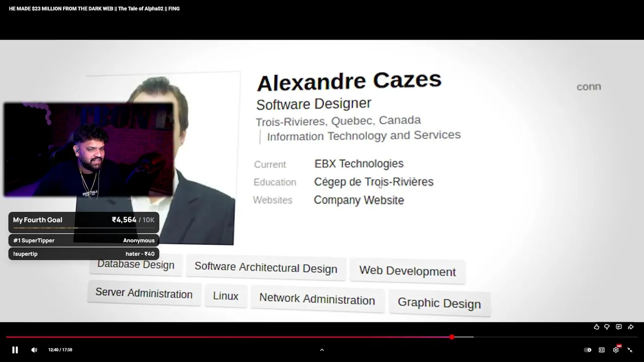Viewport: 644px width, 362px height.
Task: Click the 'Software Architectural Design' skill tag
Action: coord(266,267)
